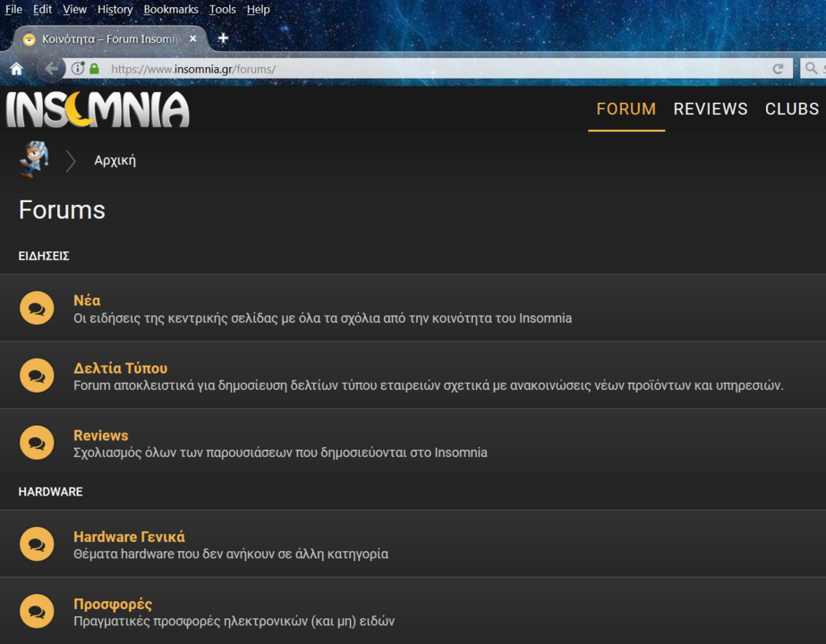826x644 pixels.
Task: Click the description 'Forum αποκλειστικά για δημοσίευση δελτίων τύπου...'
Action: pyautogui.click(x=429, y=386)
